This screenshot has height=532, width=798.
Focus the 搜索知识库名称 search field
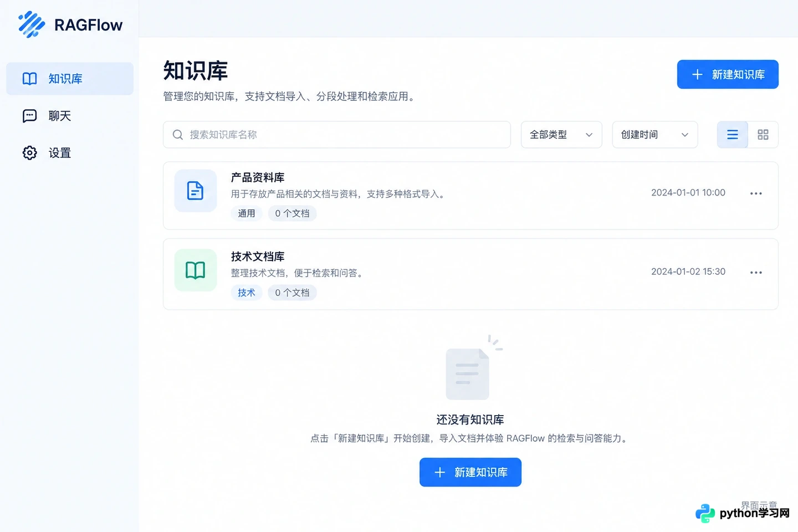click(337, 135)
